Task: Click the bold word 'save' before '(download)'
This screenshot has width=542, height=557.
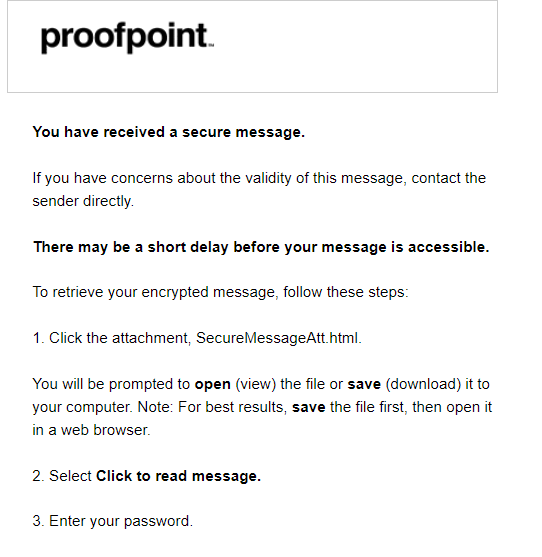Action: 364,384
